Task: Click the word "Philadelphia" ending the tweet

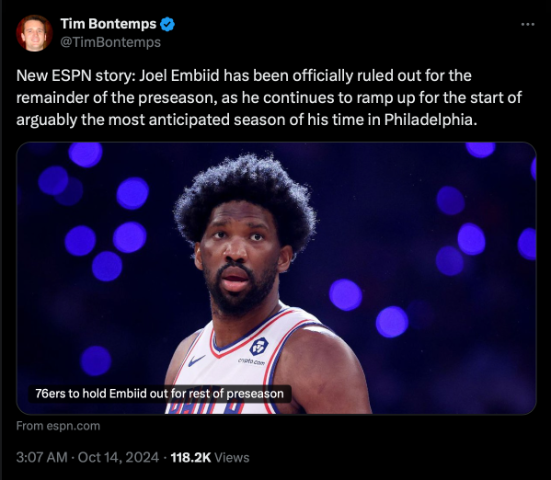Action: (430, 119)
